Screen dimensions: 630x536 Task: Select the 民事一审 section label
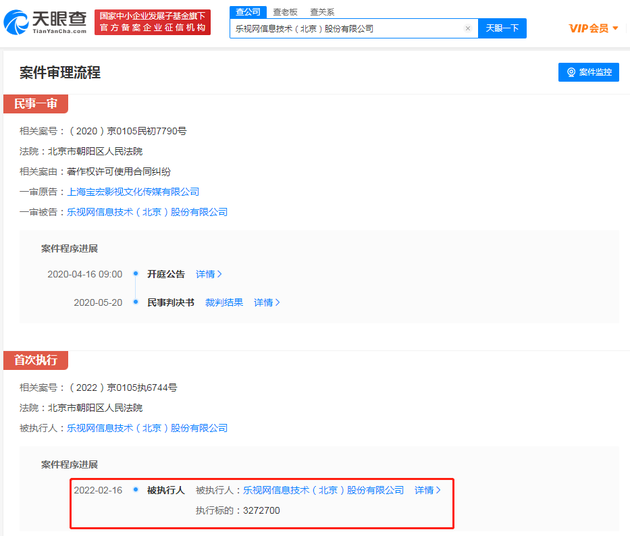coord(36,104)
